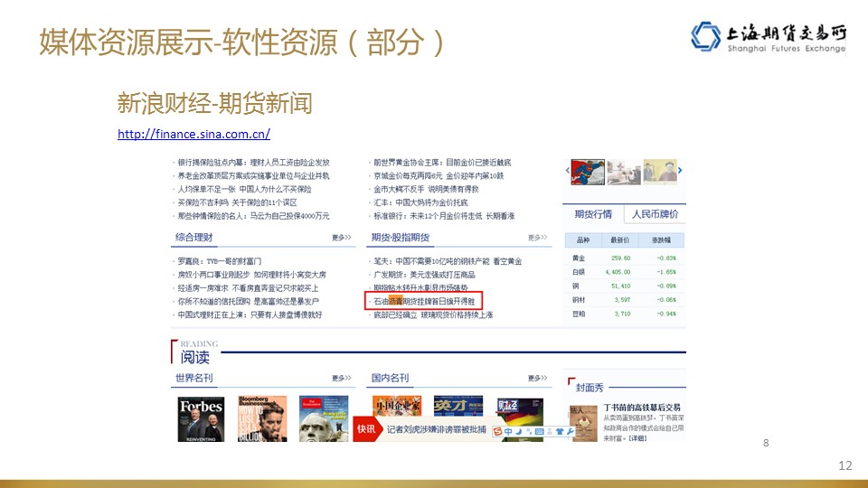Open the finance.sina.com.cn hyperlink
The image size is (868, 488).
coord(193,134)
